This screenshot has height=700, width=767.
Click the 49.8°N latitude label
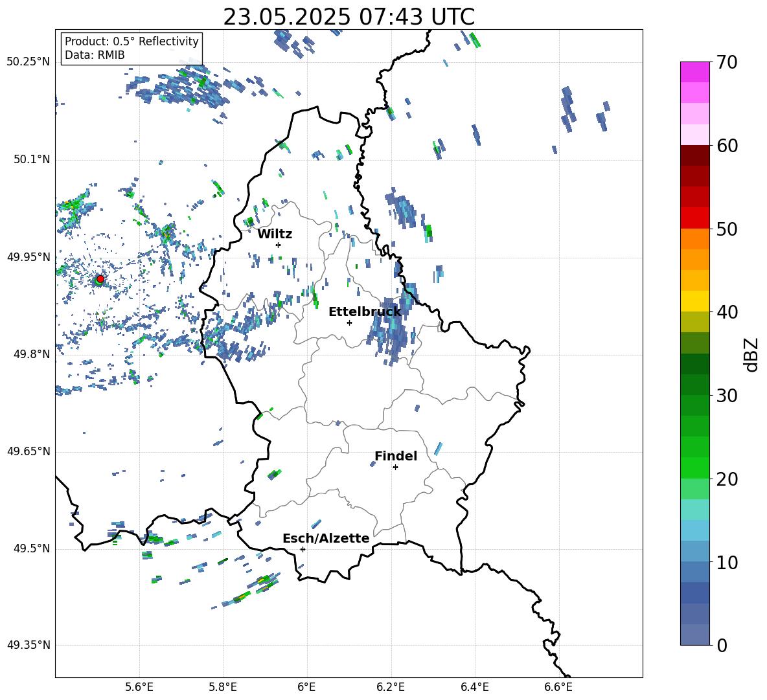pos(31,354)
